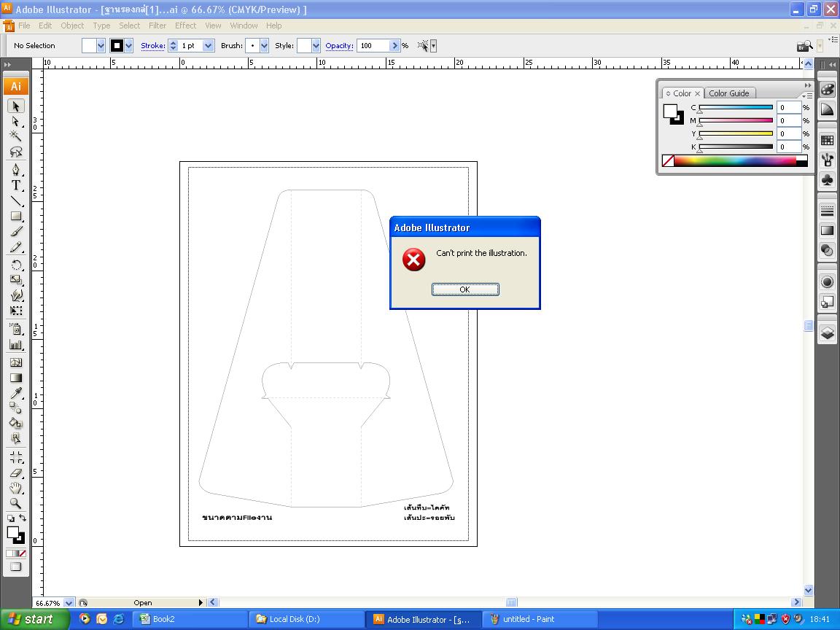The image size is (840, 630).
Task: Click the Cyan slider in Color panel
Action: pyautogui.click(x=736, y=107)
